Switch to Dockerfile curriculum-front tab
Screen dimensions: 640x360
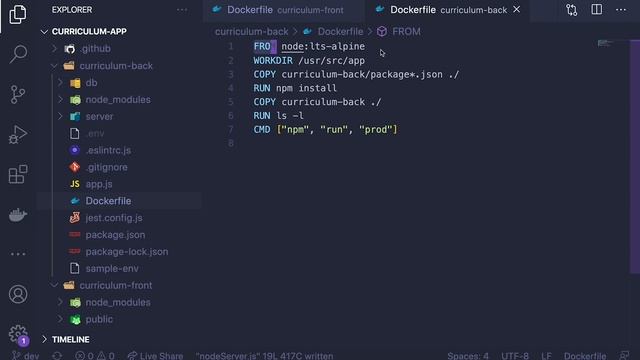[x=284, y=10]
